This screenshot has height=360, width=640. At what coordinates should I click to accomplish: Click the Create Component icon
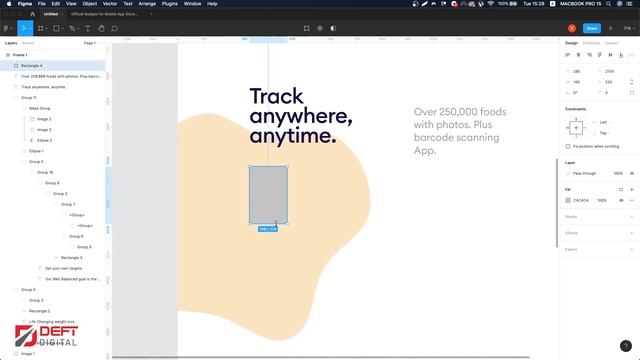(x=320, y=28)
